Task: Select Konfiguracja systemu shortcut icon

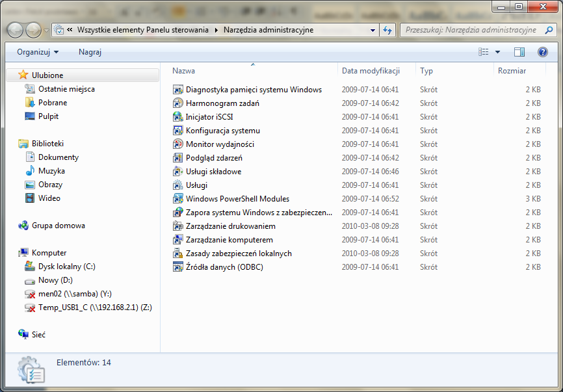Action: point(177,130)
